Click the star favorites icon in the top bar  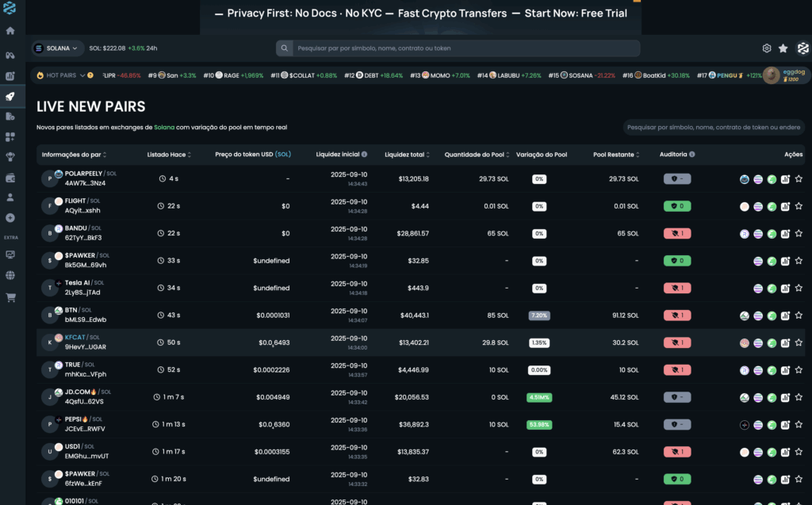(x=783, y=48)
